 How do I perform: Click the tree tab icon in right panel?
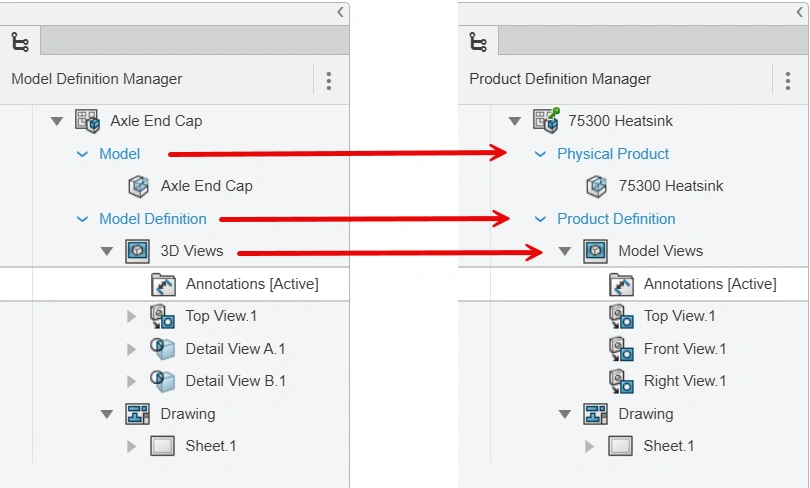point(478,42)
